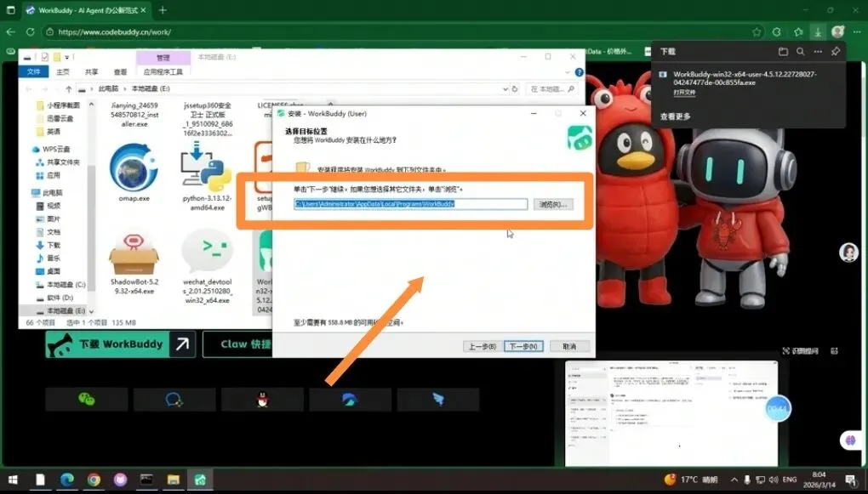Screen dimensions: 868x494
Task: Click 上一步(B) in the installer dialog
Action: [x=483, y=346]
